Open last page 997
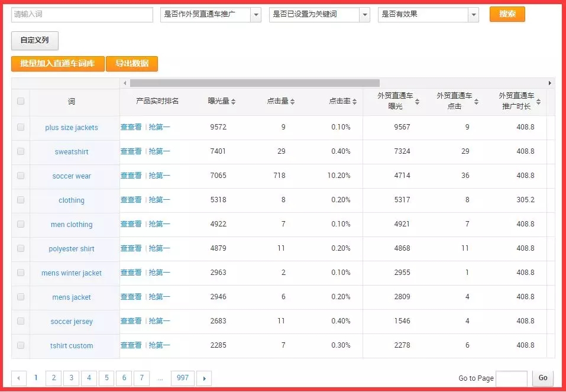The height and width of the screenshot is (392, 566). pos(183,378)
